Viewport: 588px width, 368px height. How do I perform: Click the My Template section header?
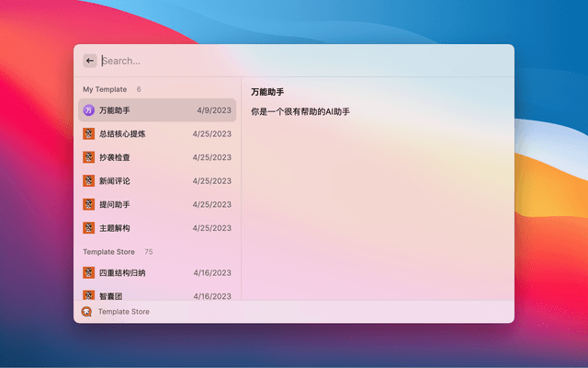(x=105, y=89)
